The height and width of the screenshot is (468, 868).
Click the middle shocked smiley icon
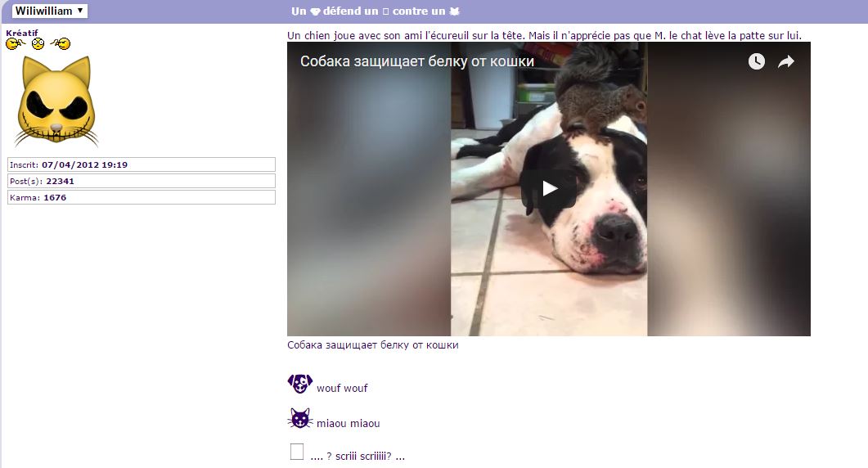tap(38, 43)
